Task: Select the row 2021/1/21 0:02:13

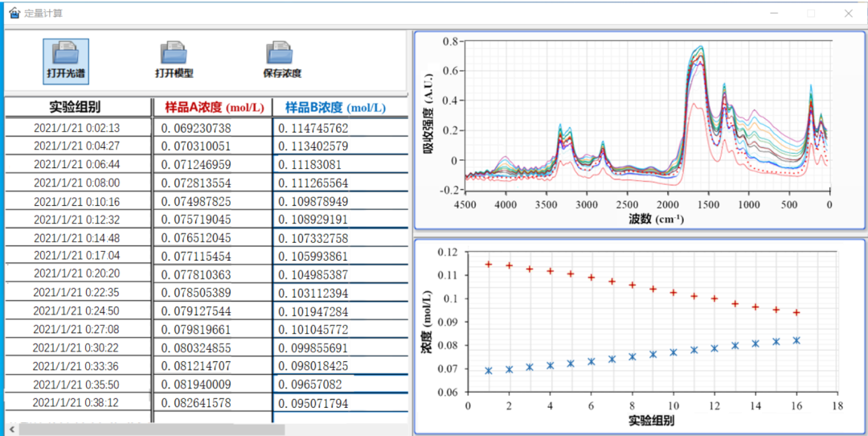Action: [x=76, y=128]
